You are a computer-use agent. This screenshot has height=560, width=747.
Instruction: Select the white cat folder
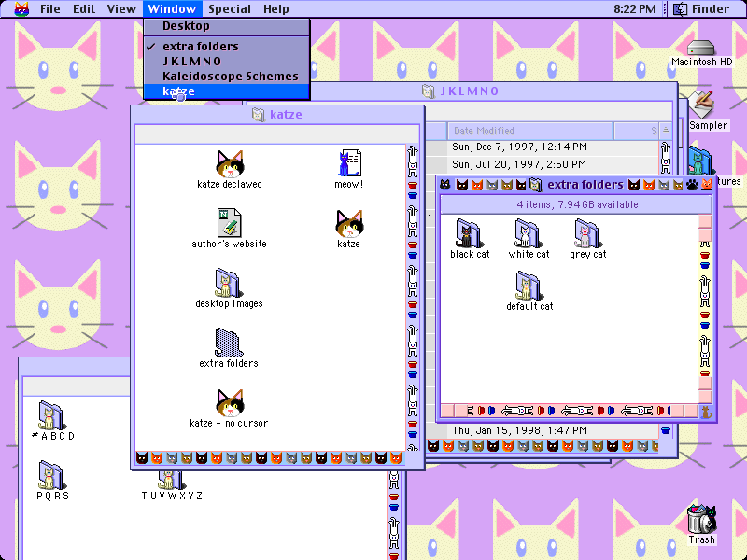528,233
